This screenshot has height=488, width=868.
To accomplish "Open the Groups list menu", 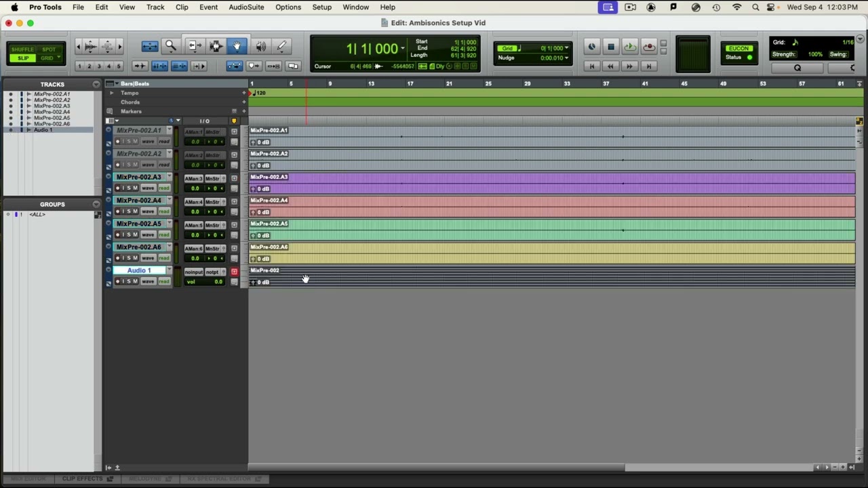I will (96, 204).
